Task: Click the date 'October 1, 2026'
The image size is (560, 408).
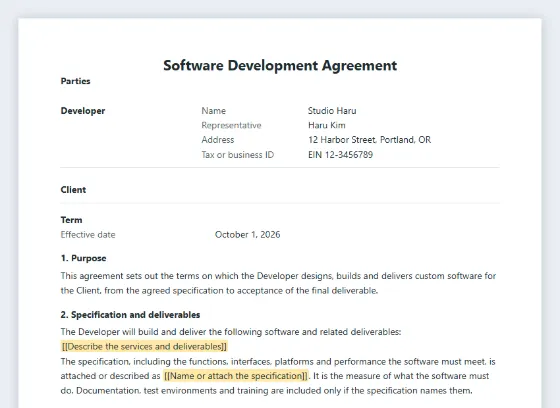Action: pos(248,235)
